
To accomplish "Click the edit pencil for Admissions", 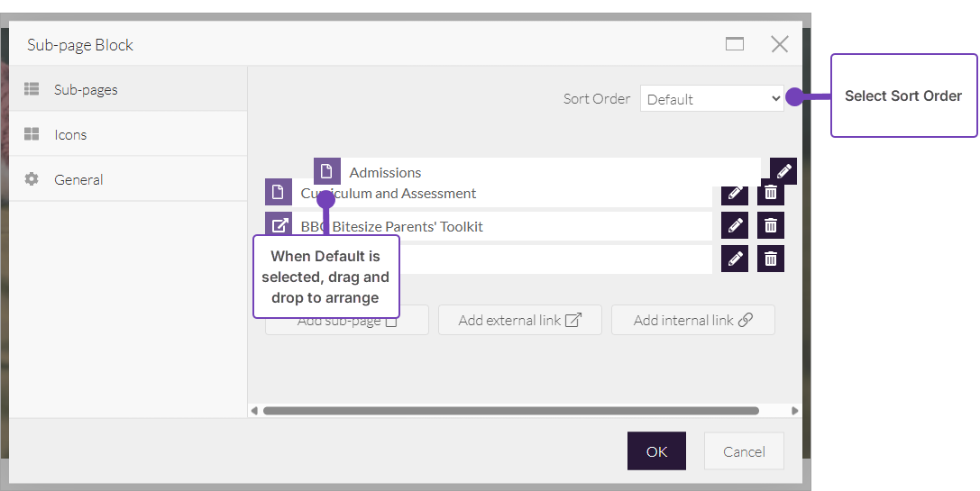I will click(783, 171).
